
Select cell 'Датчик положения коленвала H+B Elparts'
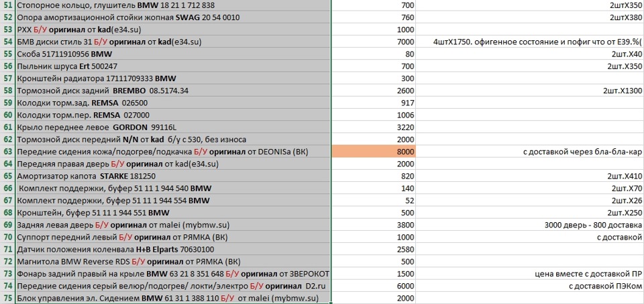click(x=173, y=250)
